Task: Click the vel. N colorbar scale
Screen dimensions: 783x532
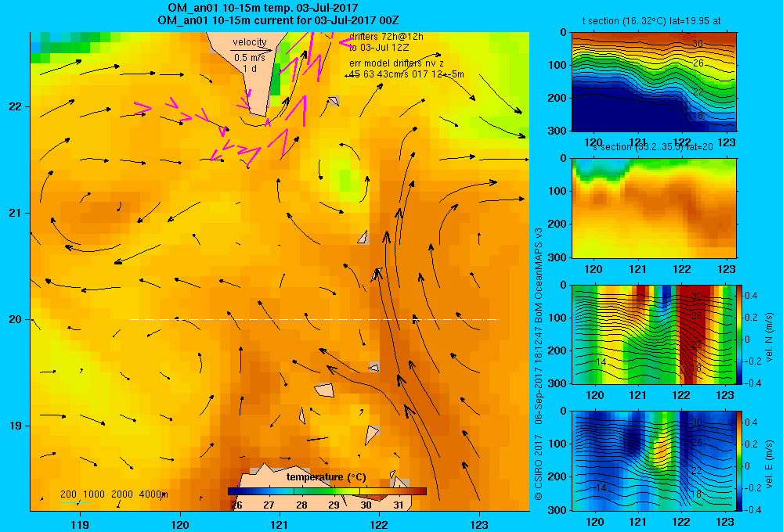Action: (740, 334)
